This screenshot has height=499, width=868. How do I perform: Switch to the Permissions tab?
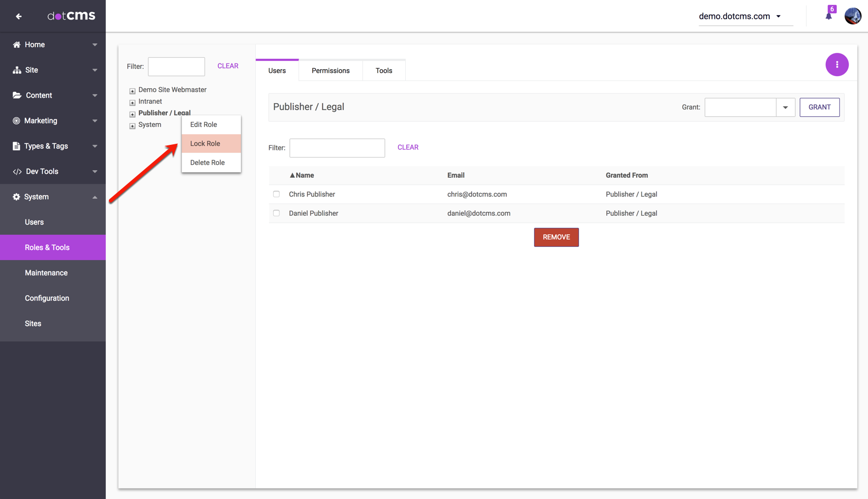330,71
